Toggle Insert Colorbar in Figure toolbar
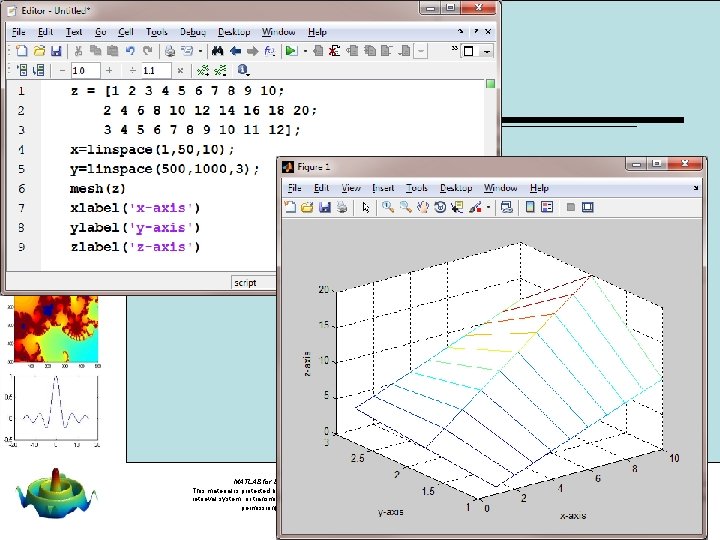The image size is (720, 540). [x=530, y=207]
